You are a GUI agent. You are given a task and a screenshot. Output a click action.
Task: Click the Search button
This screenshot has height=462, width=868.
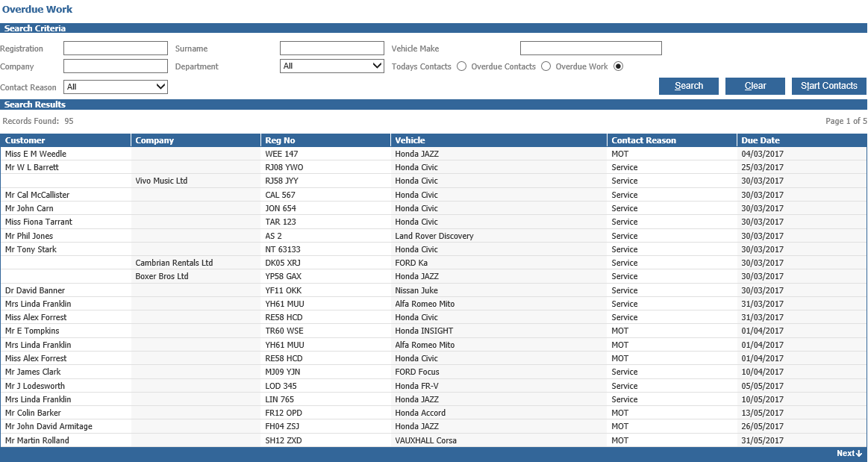[x=689, y=86]
